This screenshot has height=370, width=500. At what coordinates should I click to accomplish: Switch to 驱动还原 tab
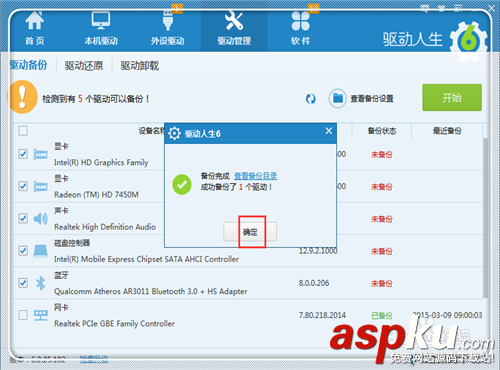[84, 66]
